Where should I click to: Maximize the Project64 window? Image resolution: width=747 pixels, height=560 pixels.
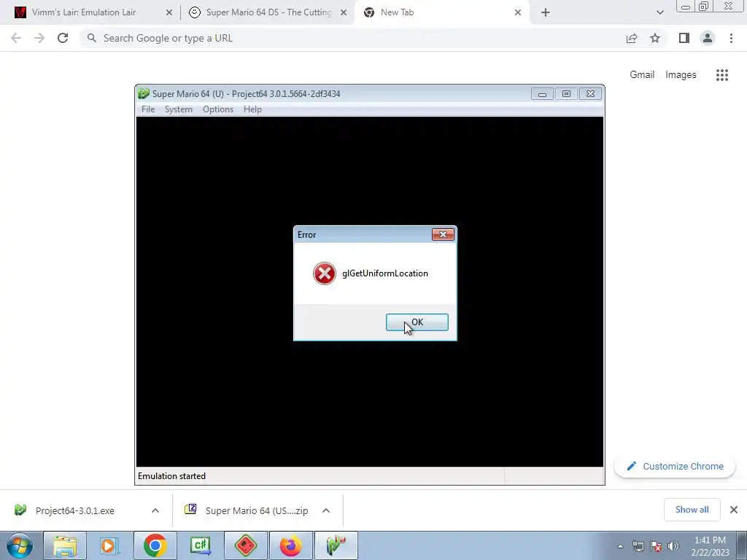566,94
